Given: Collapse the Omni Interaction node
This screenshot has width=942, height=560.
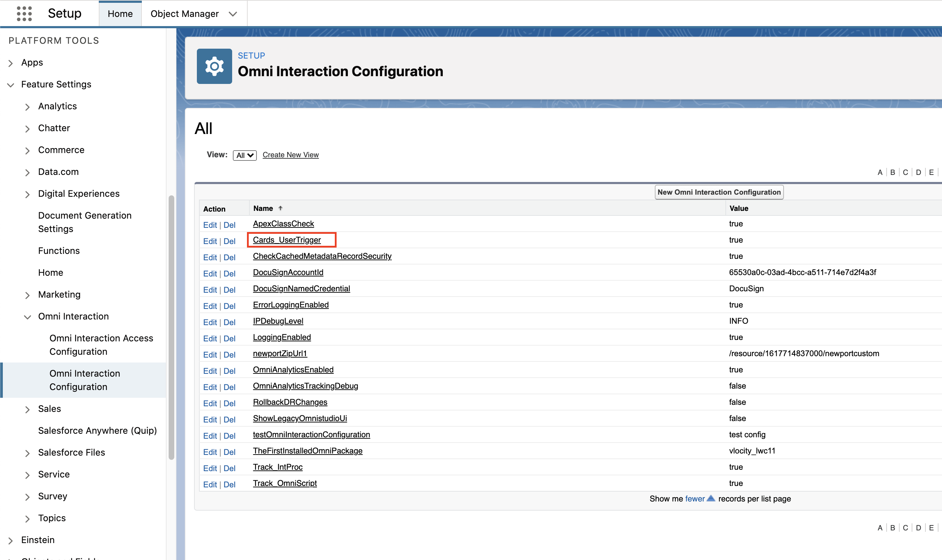Looking at the screenshot, I should [27, 317].
